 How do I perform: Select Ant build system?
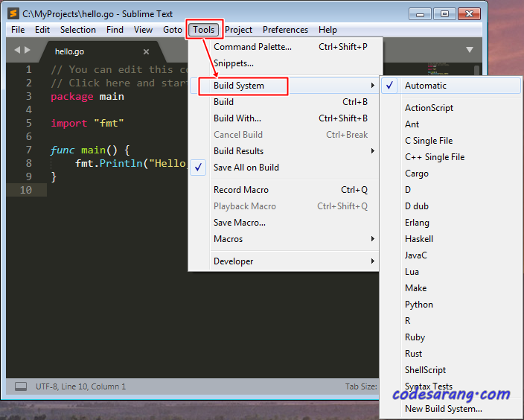click(x=451, y=124)
